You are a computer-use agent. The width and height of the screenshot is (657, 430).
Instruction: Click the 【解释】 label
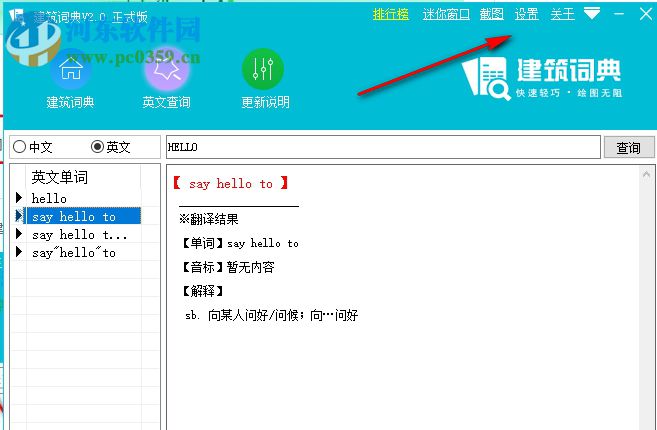202,291
